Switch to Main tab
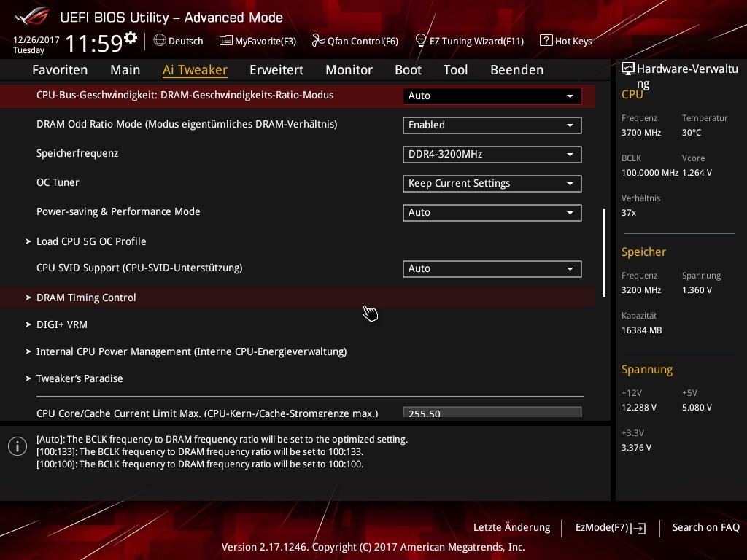747x560 pixels. pyautogui.click(x=125, y=70)
